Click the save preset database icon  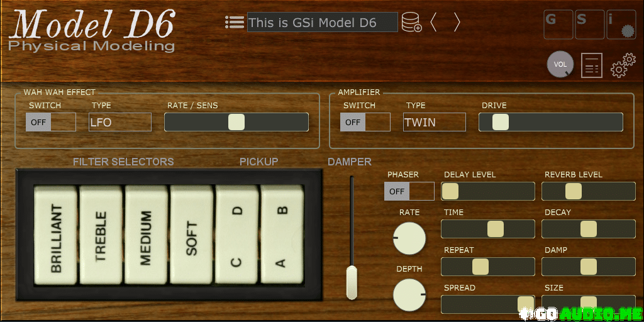[411, 22]
